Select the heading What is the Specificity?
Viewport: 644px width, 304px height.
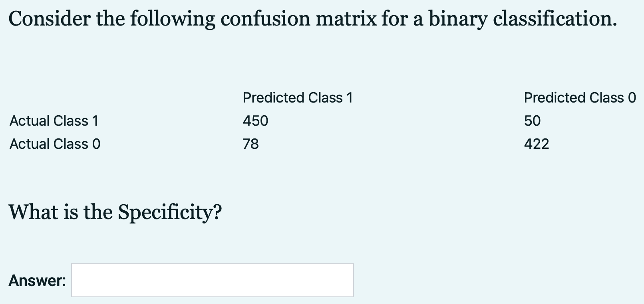(115, 211)
